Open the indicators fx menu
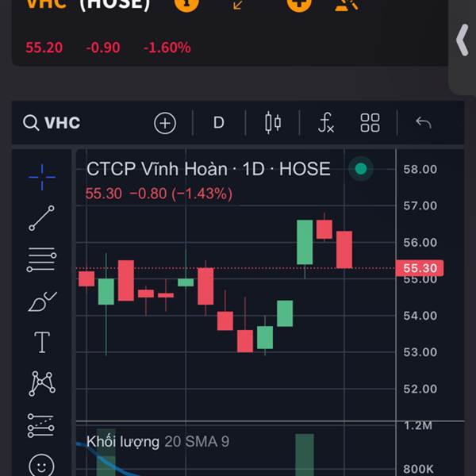 click(x=325, y=123)
